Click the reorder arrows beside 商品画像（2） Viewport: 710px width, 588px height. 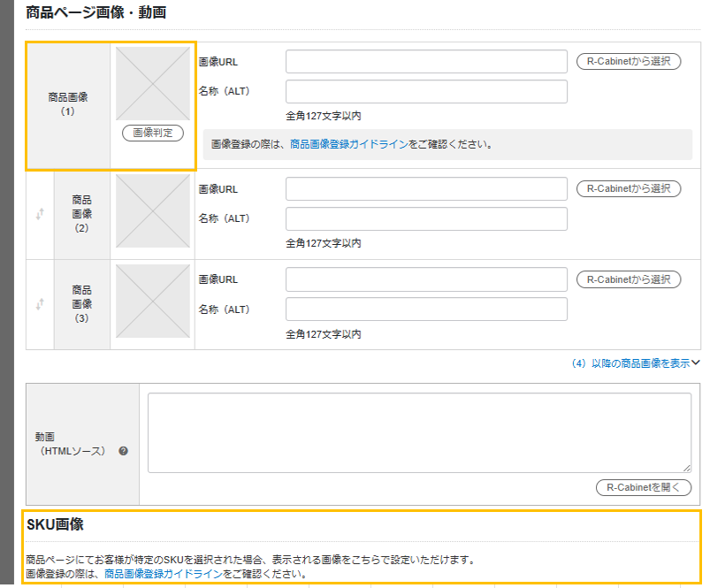point(40,215)
